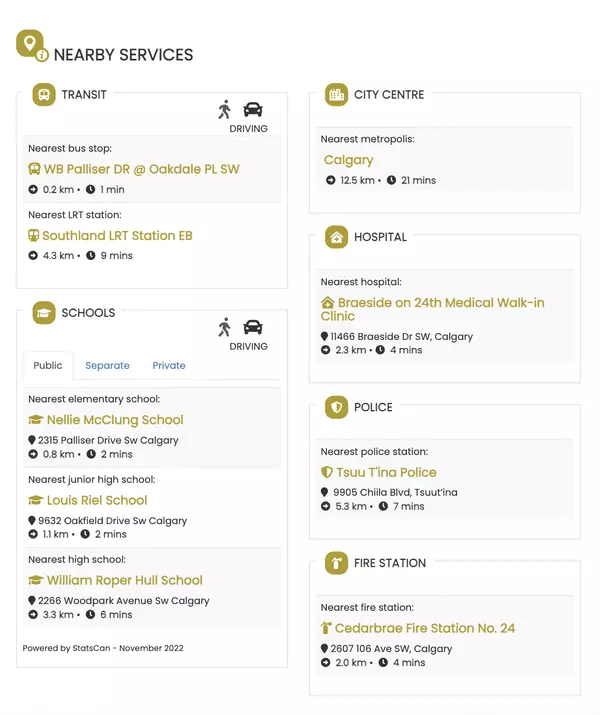Switch Schools to walking mode
This screenshot has height=715, width=600.
tap(225, 327)
